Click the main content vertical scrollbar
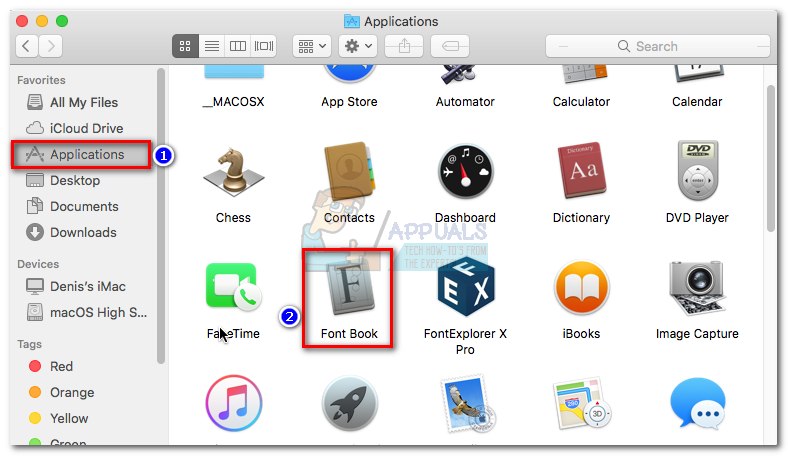 coord(771,159)
